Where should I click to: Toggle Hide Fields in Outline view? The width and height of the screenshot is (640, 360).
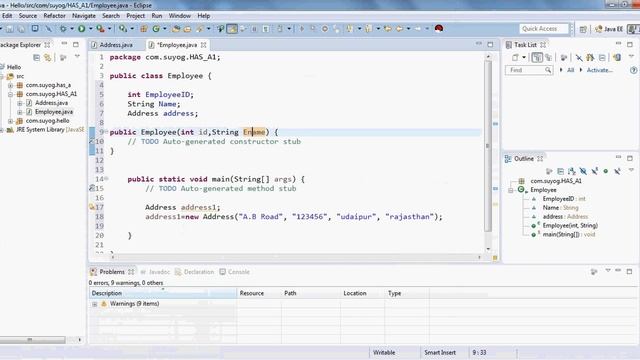[x=583, y=171]
